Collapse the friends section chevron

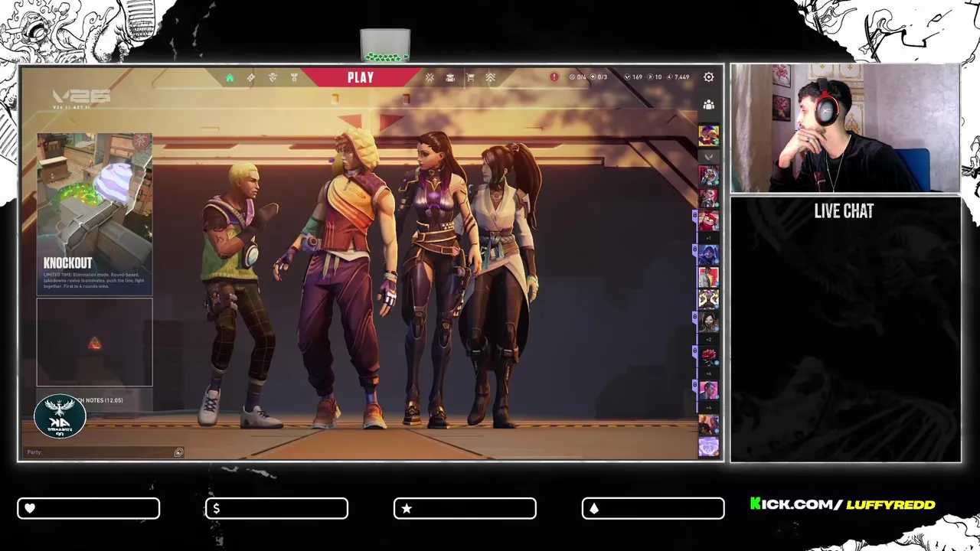coord(709,157)
